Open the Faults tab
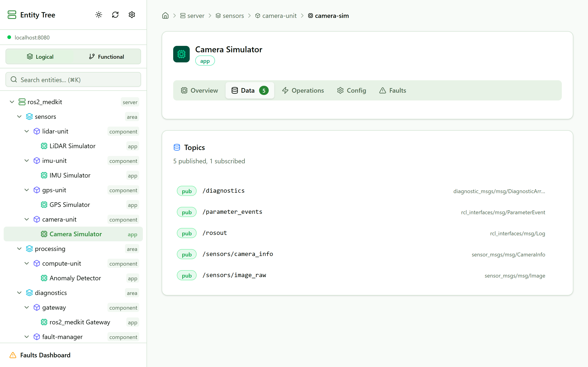588x367 pixels. point(393,91)
